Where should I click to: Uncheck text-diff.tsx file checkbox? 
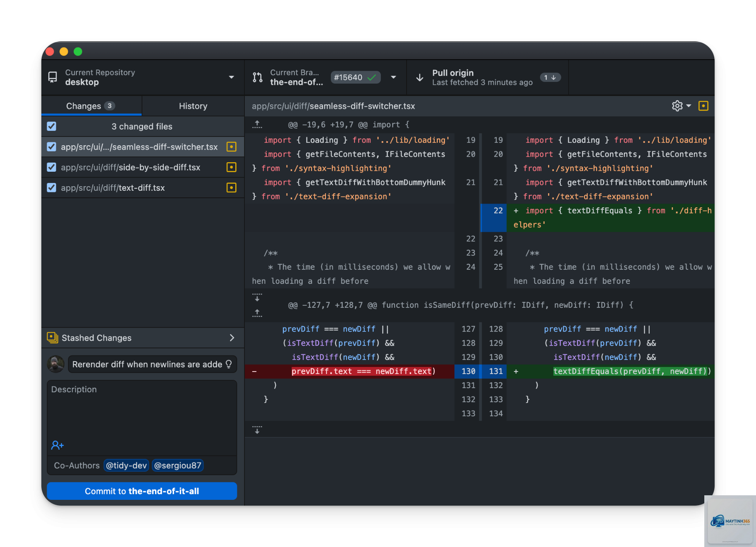52,188
